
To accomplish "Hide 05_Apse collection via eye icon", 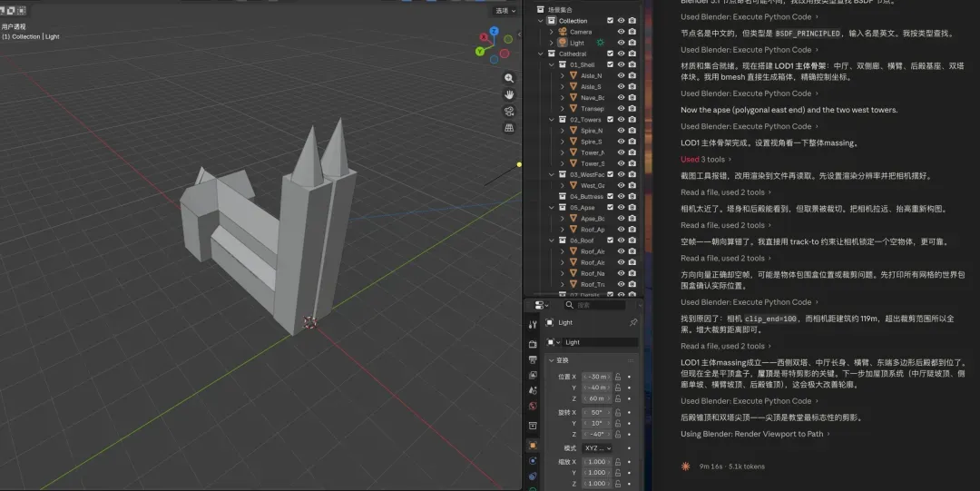I will [x=621, y=207].
